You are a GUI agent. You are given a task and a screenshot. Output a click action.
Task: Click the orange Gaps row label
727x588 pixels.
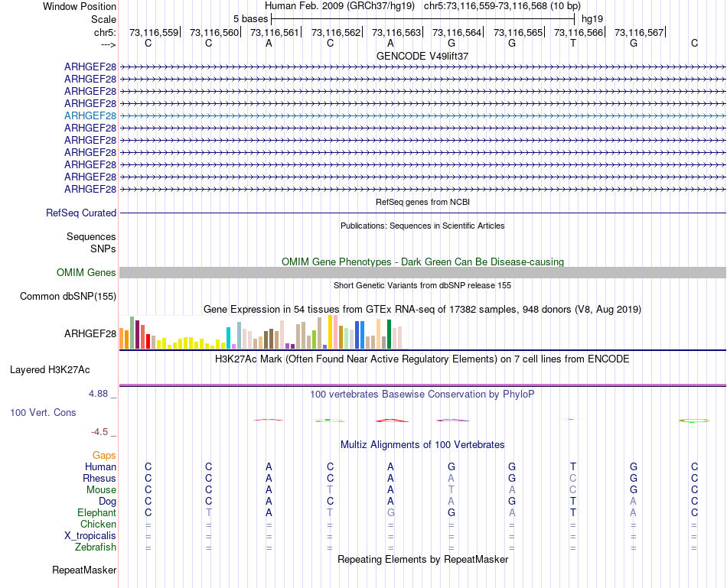coord(104,456)
